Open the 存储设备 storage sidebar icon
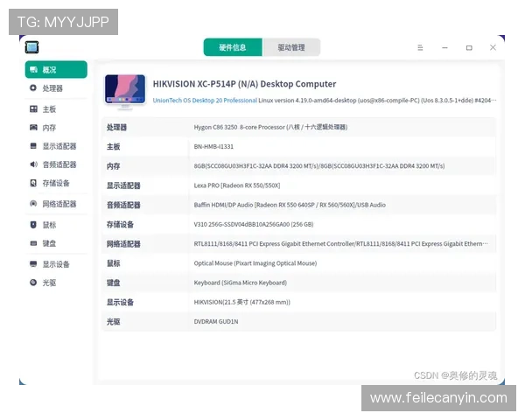The height and width of the screenshot is (420, 525). pyautogui.click(x=33, y=183)
